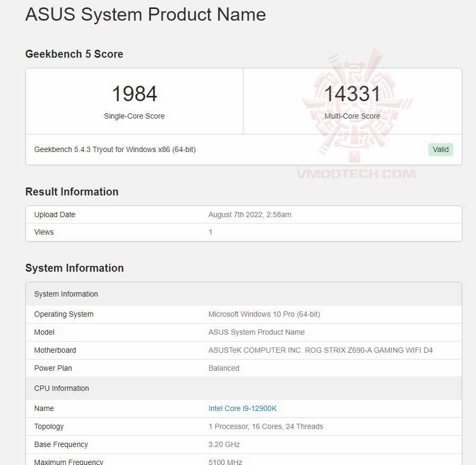Select the Multi-Core Score value 14331
The width and height of the screenshot is (476, 465).
[353, 94]
